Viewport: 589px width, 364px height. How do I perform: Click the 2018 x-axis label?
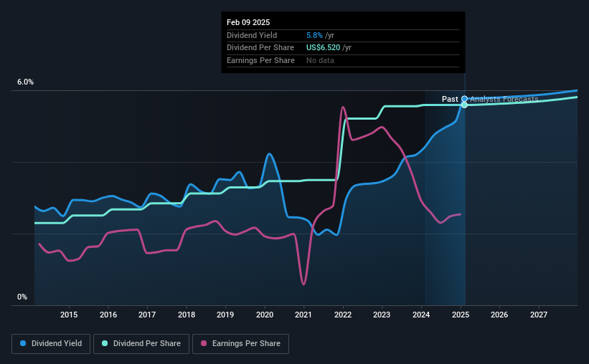[187, 315]
